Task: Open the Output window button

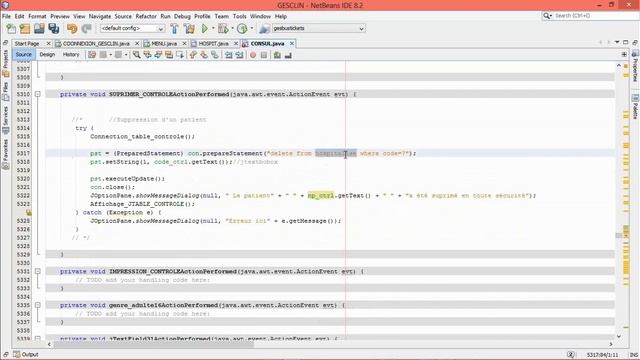Action: 26,354
